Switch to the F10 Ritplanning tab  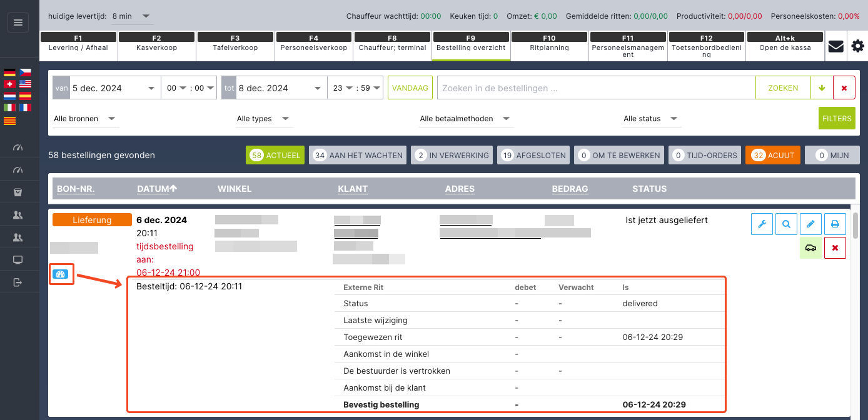coord(549,43)
